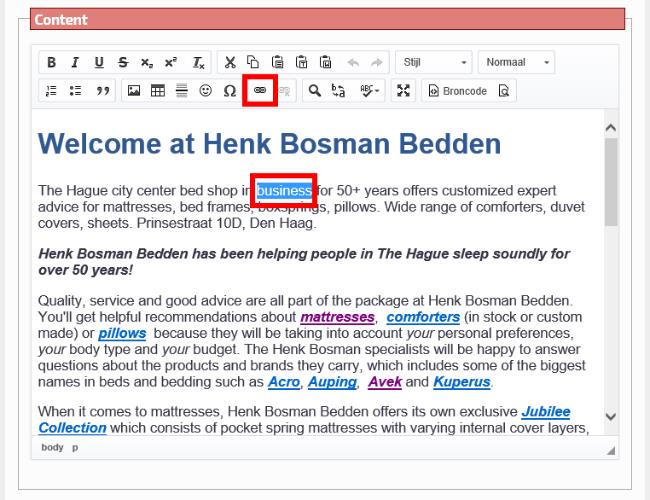Click the Auping brand link

coord(332,382)
